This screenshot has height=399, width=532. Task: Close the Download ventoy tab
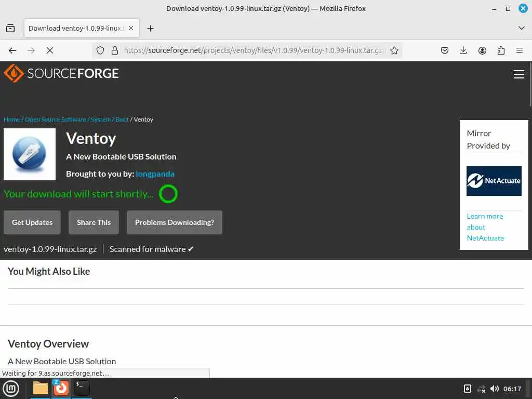[131, 28]
